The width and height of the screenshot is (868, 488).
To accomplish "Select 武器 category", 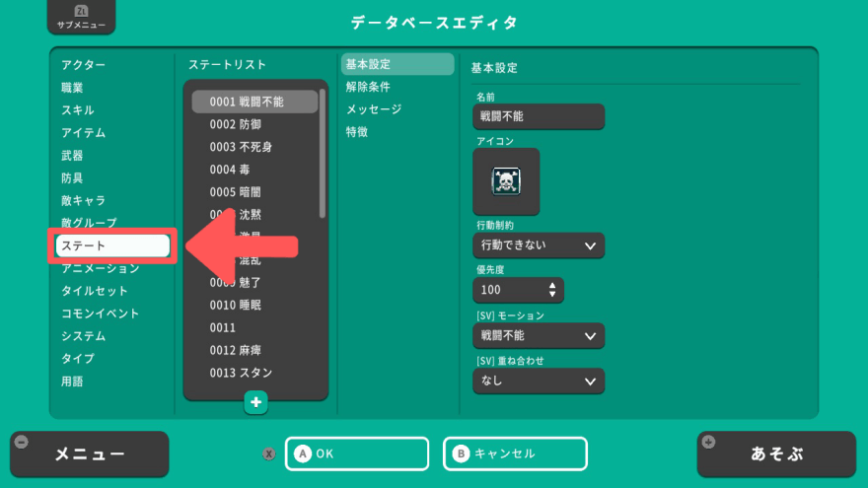I will pos(72,156).
